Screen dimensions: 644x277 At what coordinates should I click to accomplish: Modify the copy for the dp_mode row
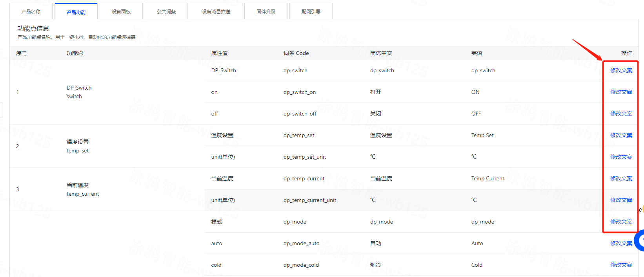point(621,222)
